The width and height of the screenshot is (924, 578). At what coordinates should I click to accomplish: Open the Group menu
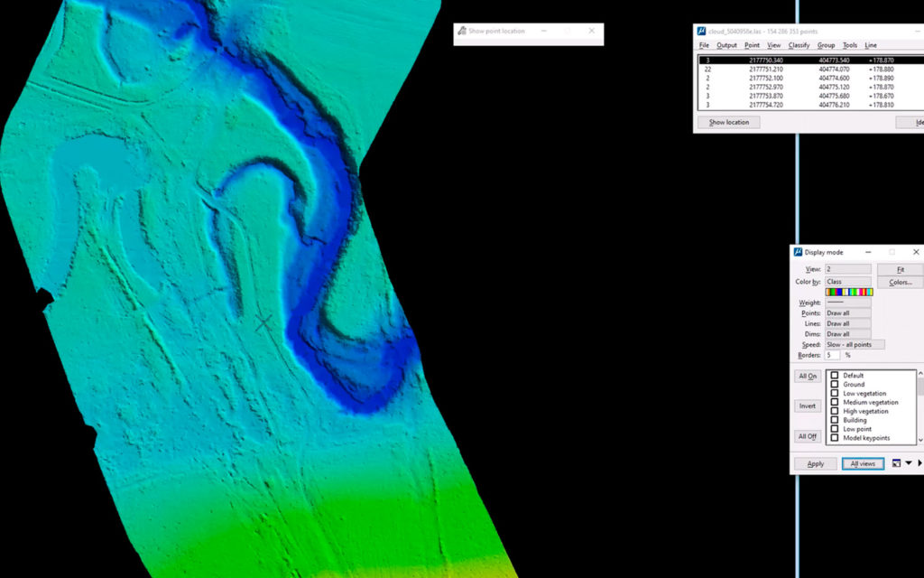[826, 45]
